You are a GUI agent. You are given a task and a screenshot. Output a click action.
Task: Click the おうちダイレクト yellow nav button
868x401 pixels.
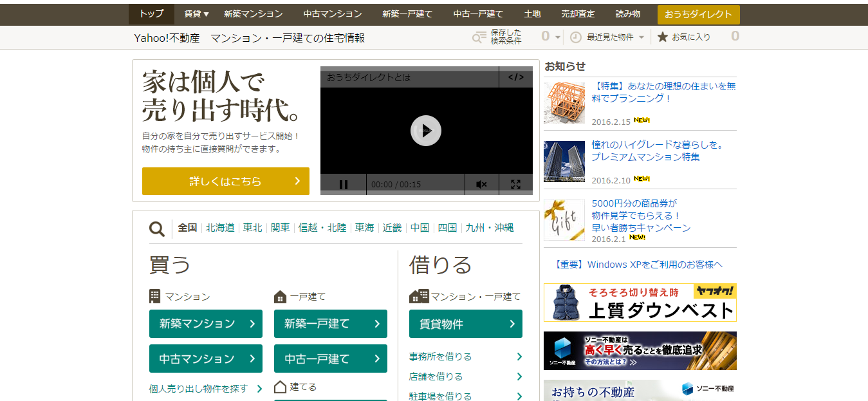tap(699, 14)
